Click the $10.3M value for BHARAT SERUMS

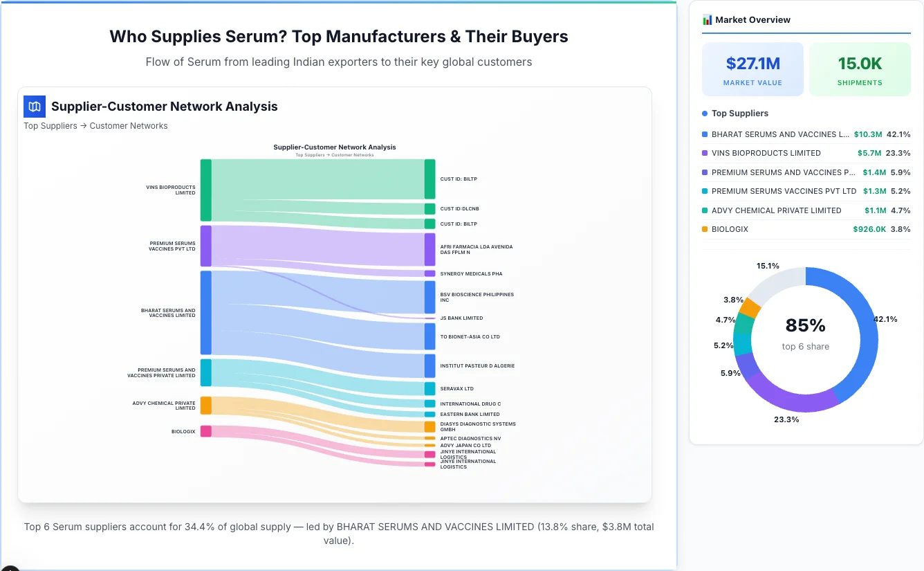tap(869, 134)
